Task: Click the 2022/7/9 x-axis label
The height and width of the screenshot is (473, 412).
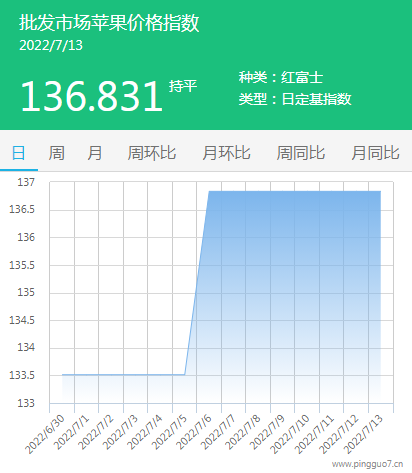Action: [268, 432]
